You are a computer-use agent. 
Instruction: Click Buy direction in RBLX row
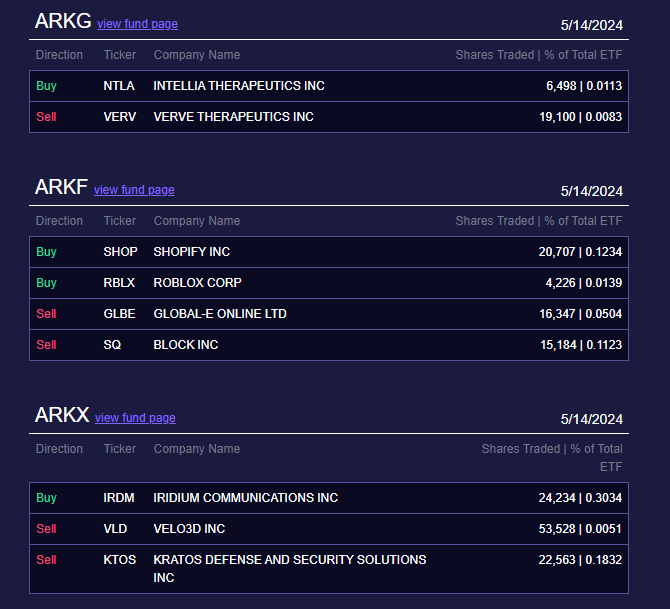coord(47,283)
